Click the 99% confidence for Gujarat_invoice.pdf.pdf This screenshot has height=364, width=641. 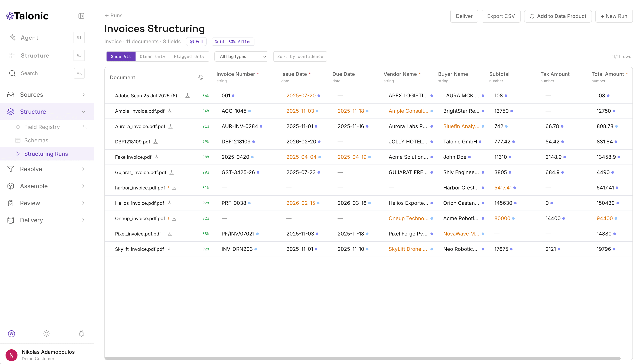click(206, 172)
